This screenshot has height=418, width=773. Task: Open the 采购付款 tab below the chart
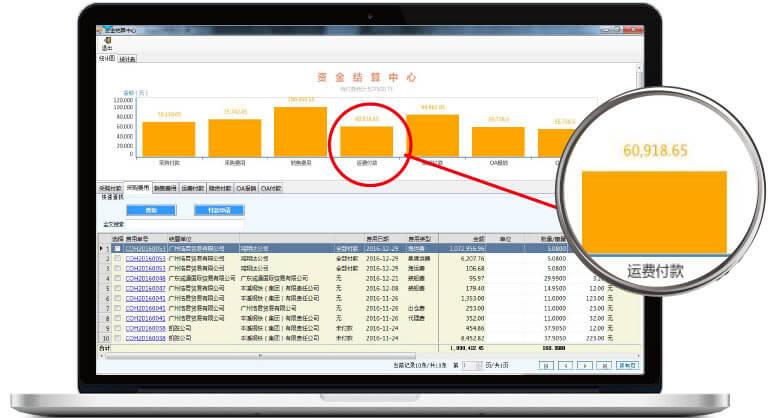(x=110, y=188)
